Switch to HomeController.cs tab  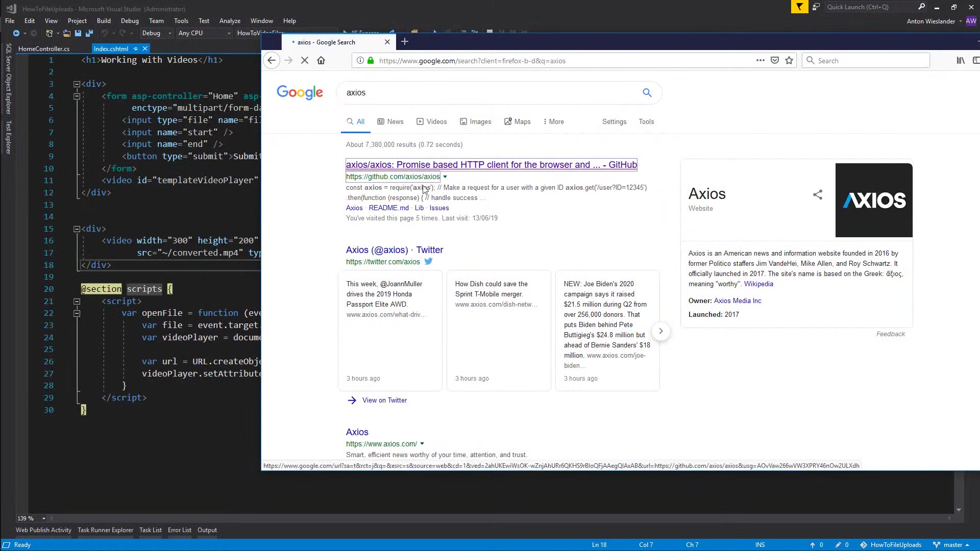tap(44, 49)
